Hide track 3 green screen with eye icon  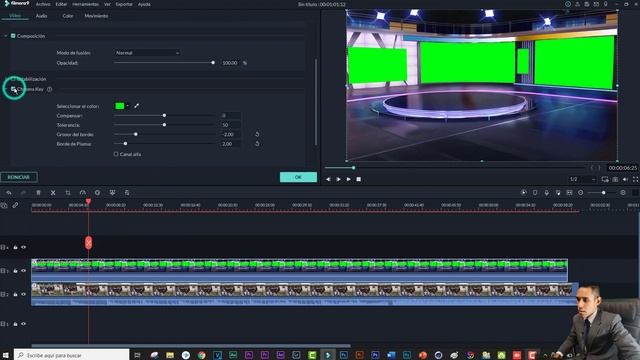[x=24, y=271]
